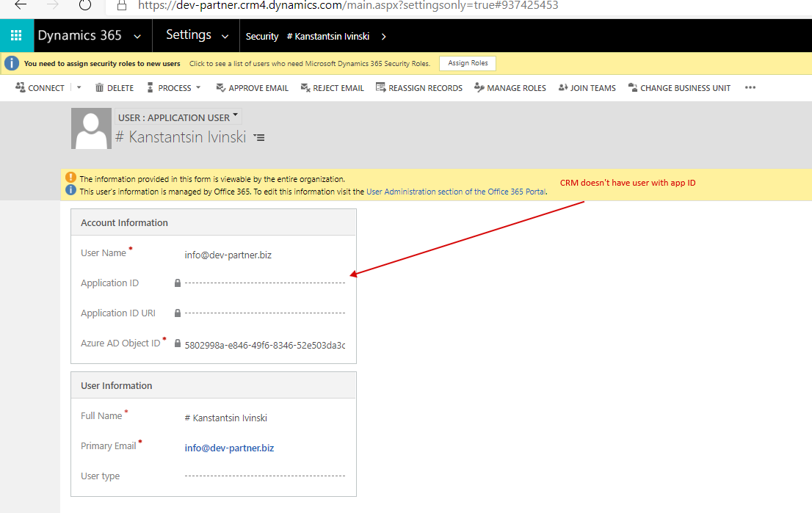Click the Azure AD Object ID value
The width and height of the screenshot is (812, 513).
[x=264, y=345]
